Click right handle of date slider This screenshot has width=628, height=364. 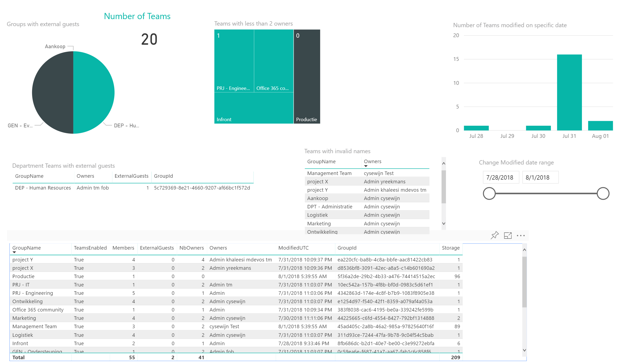tap(603, 193)
